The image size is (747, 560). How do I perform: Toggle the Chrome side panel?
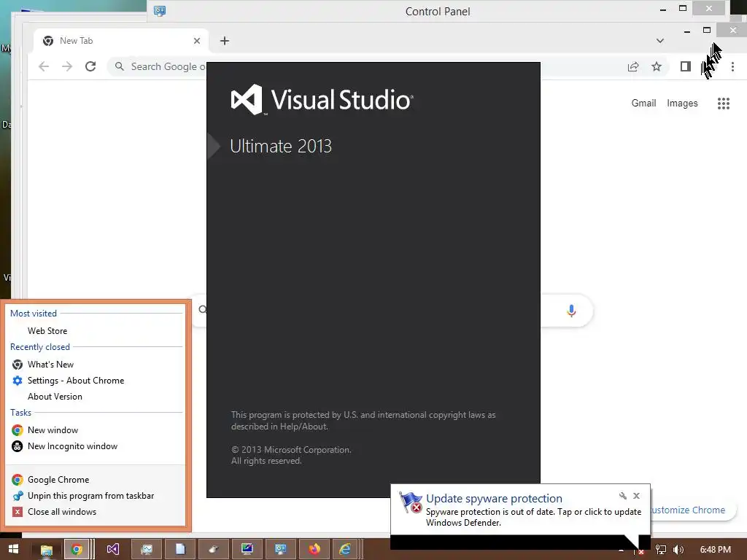click(686, 66)
